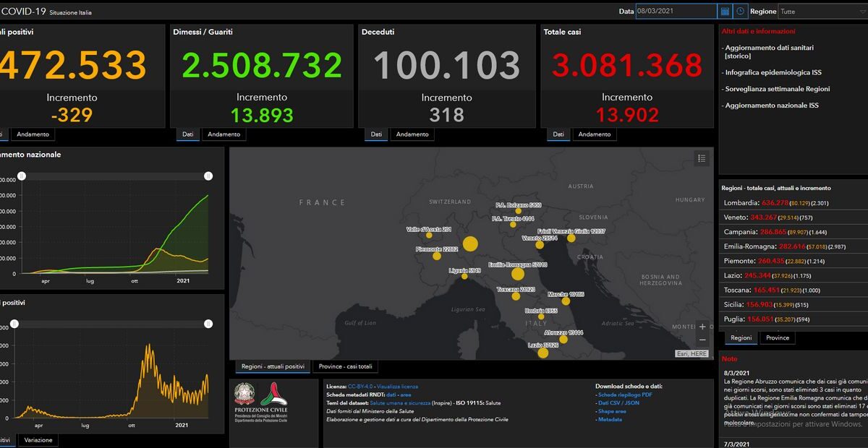Switch Totale casi card to Andamento

tap(595, 134)
